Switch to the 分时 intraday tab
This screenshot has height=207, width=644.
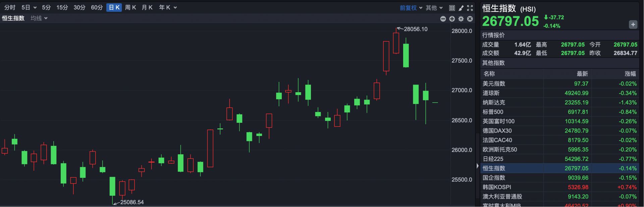point(10,7)
